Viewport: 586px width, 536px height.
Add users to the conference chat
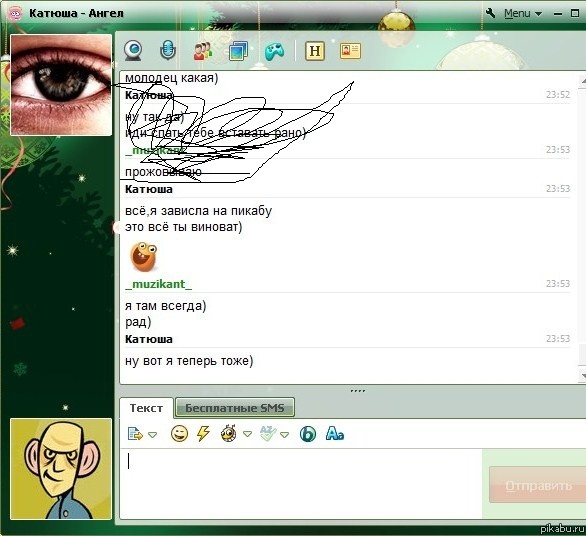pyautogui.click(x=203, y=51)
